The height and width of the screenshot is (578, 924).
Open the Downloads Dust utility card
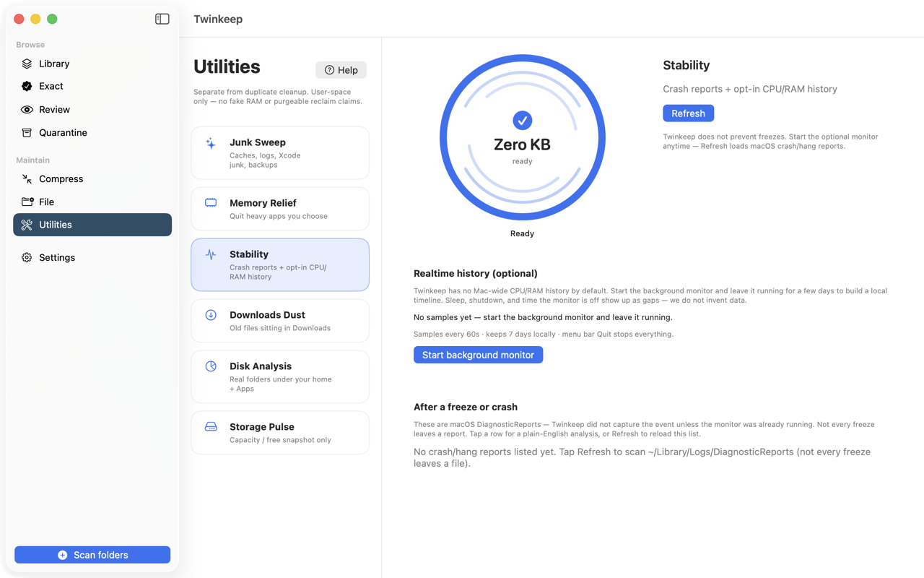280,321
